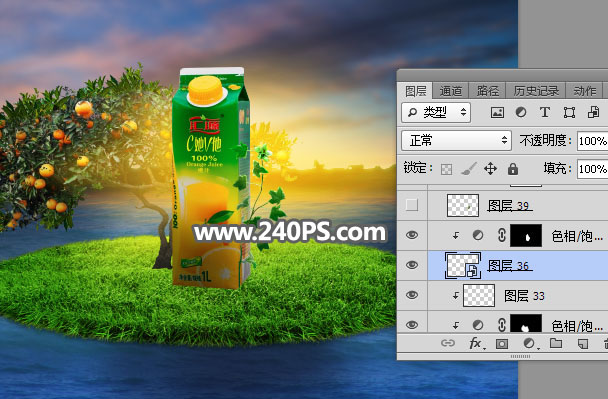Click the layers panel bottom resize grip
Screen dimensions: 608x399
pyautogui.click(x=520, y=356)
